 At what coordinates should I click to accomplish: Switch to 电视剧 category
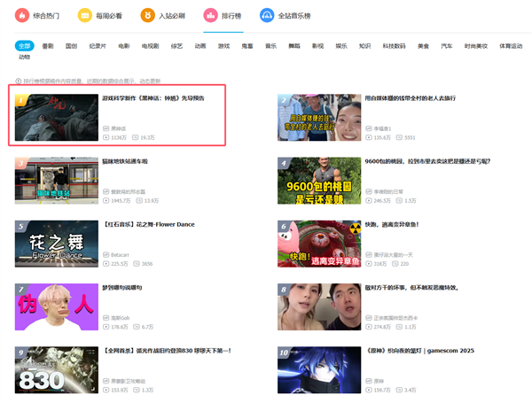pos(151,46)
